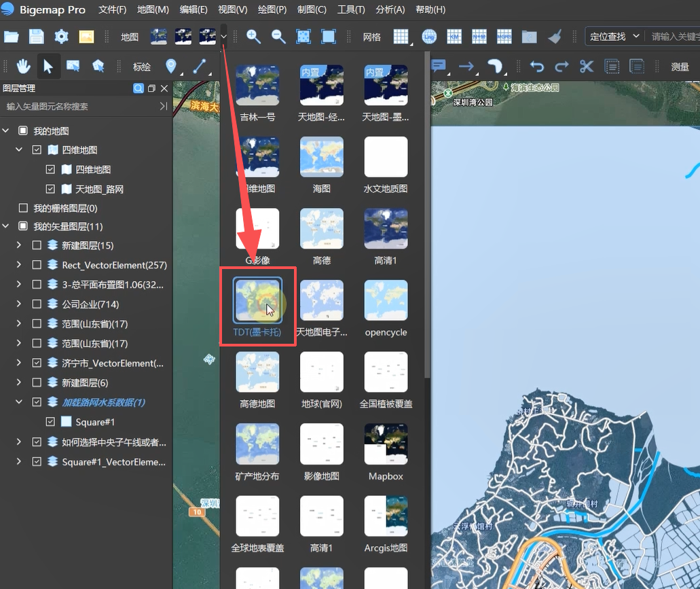The width and height of the screenshot is (700, 589).
Task: Click fit-to-extent frame icon
Action: click(329, 37)
